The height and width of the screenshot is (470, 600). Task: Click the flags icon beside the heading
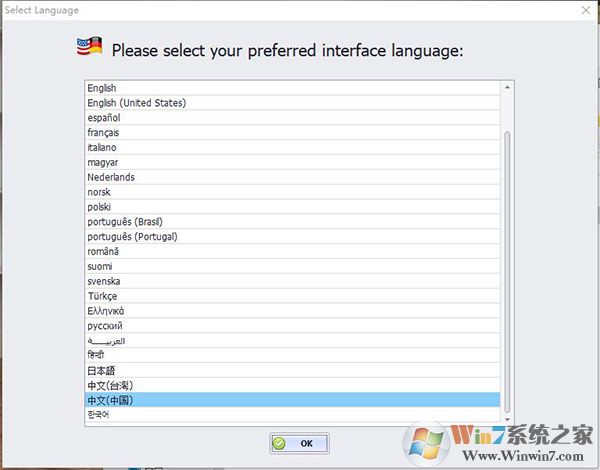pos(89,46)
